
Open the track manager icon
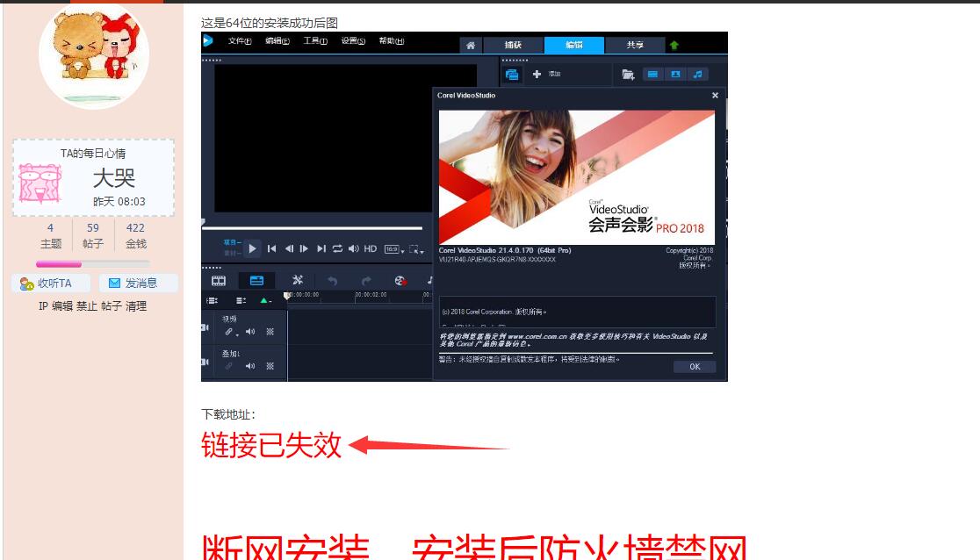click(241, 300)
